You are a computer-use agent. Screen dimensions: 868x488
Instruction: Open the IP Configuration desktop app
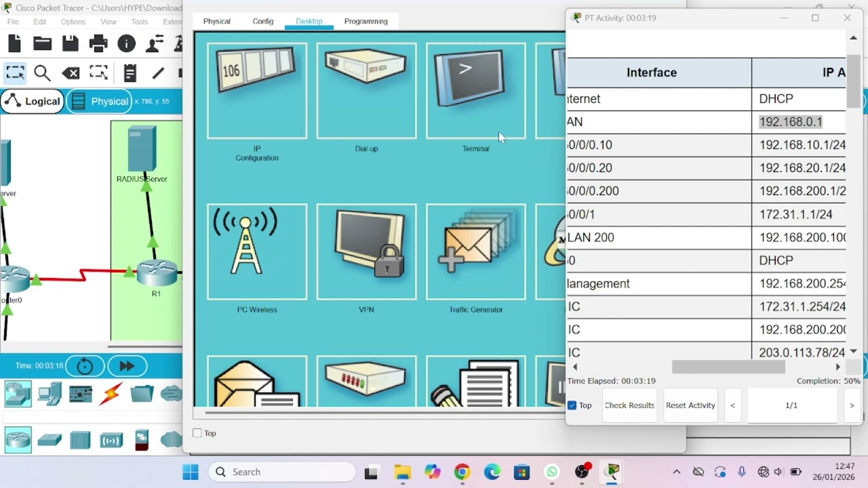tap(257, 91)
